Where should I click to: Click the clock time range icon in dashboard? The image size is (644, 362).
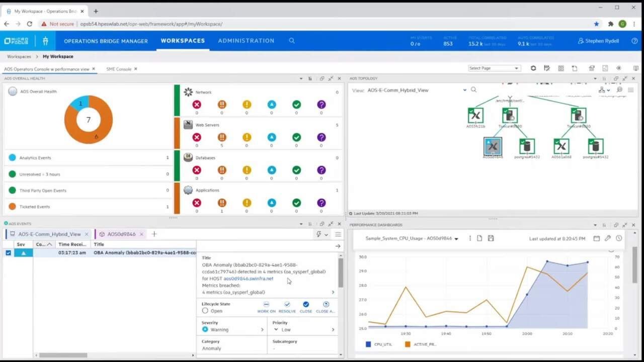(x=619, y=238)
